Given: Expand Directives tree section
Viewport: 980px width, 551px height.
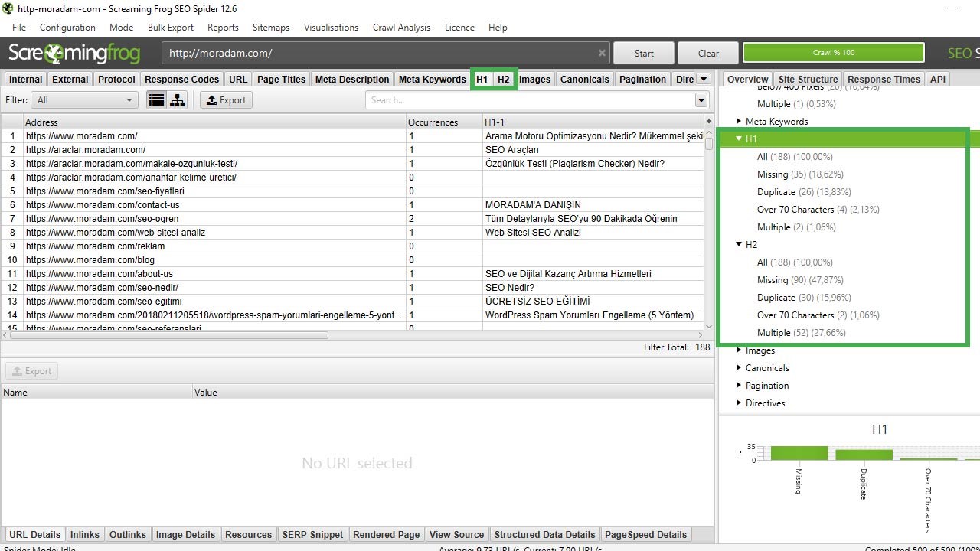Looking at the screenshot, I should coord(739,403).
